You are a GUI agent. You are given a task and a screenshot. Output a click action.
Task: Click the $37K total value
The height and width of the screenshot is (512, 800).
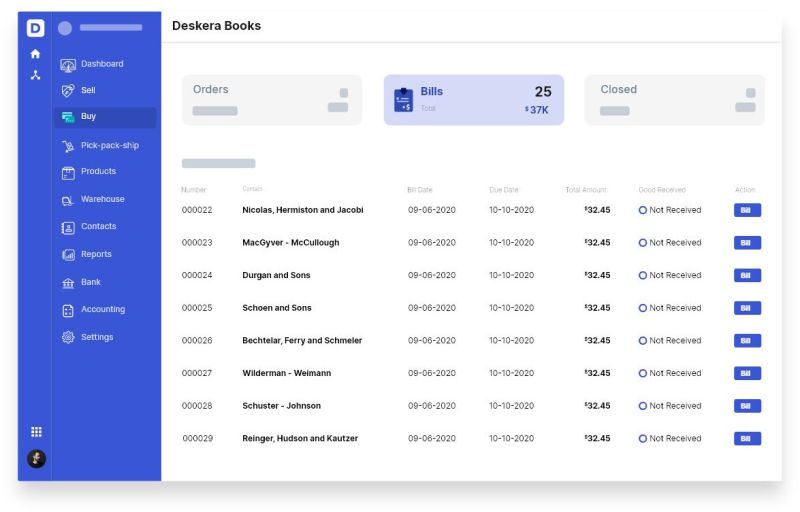point(537,110)
